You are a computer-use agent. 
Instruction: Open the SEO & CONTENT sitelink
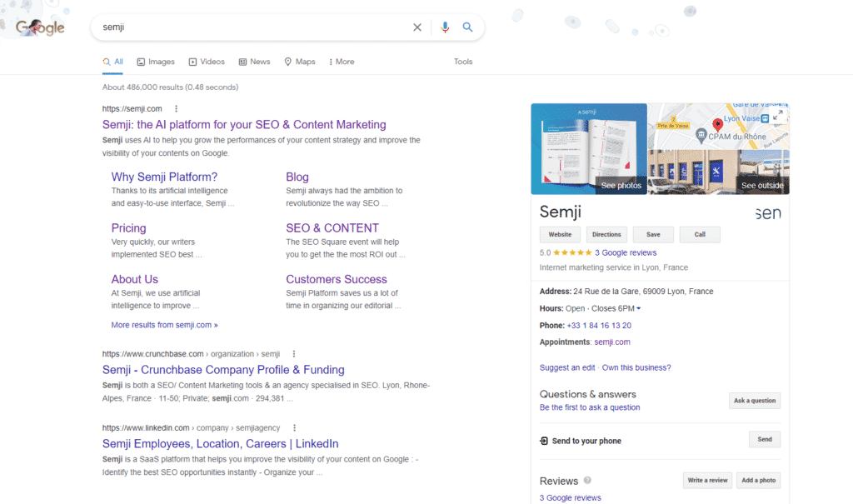332,228
